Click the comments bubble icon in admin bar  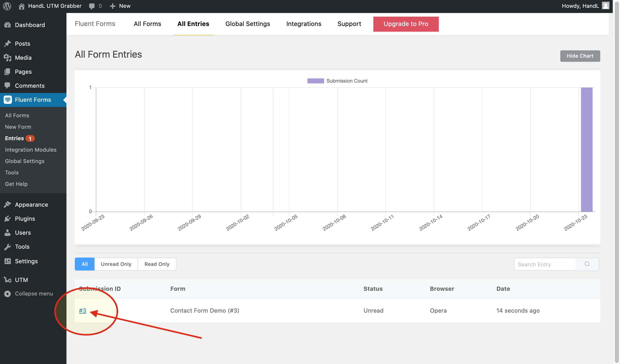(92, 6)
